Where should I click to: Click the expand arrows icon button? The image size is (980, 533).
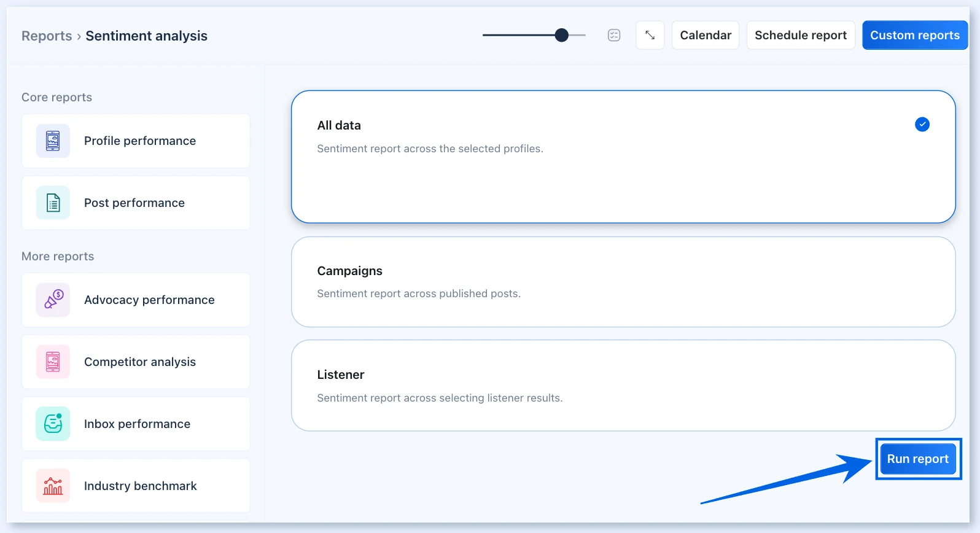coord(650,35)
